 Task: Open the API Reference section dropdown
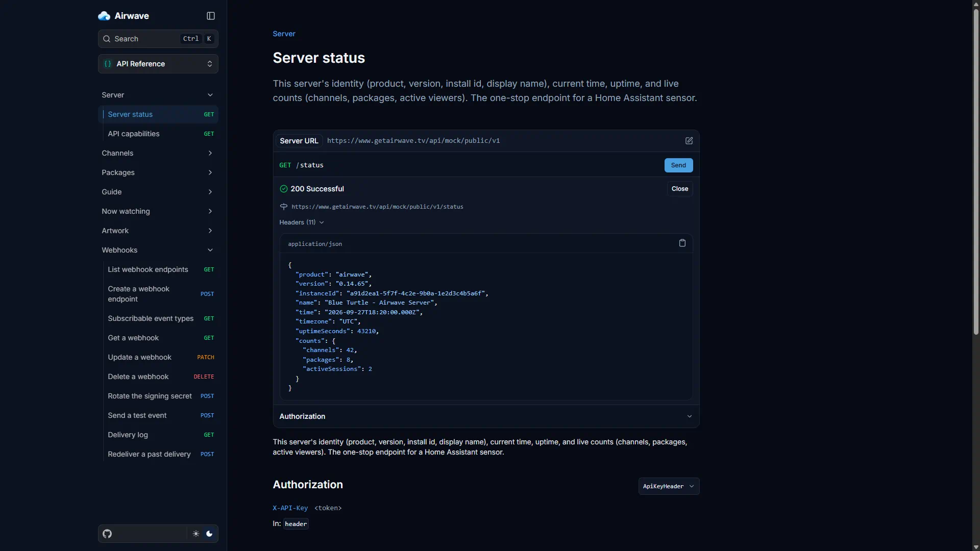point(158,64)
